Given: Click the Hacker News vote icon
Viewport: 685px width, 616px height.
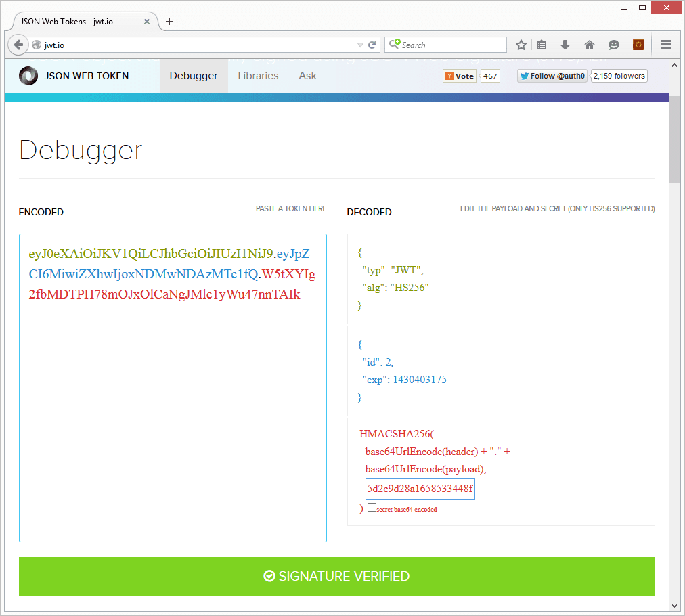Looking at the screenshot, I should pyautogui.click(x=450, y=76).
